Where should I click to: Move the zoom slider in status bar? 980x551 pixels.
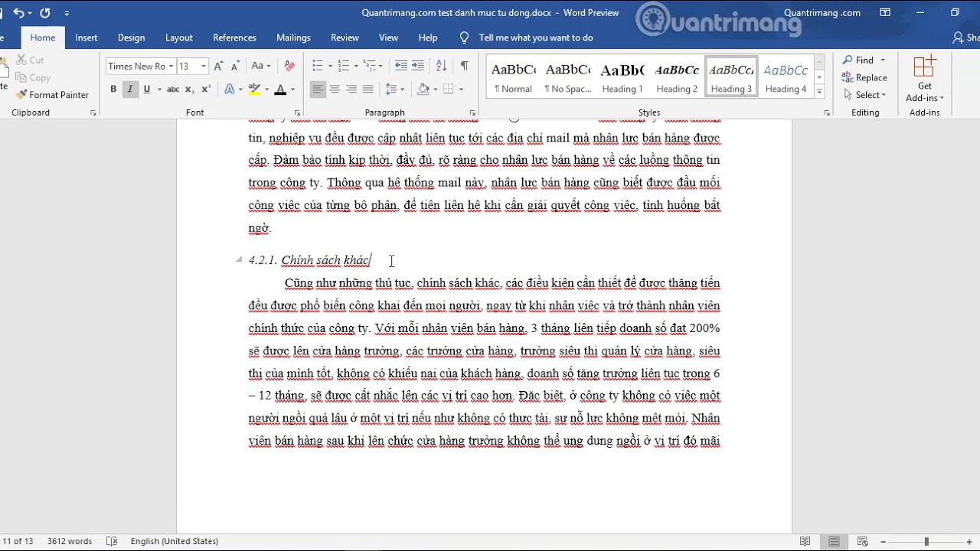click(x=926, y=542)
